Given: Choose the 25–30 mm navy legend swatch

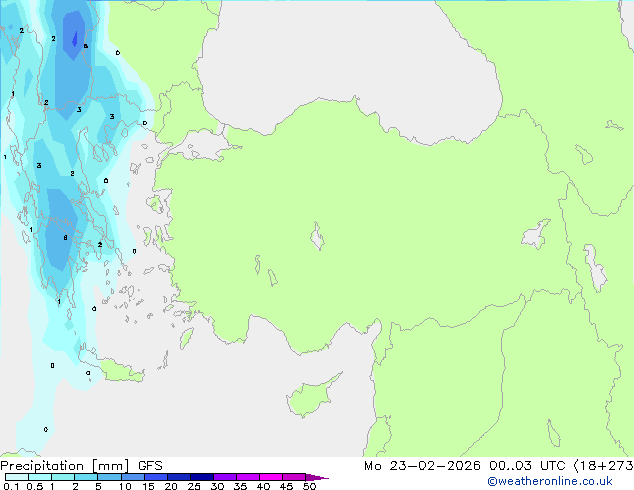Looking at the screenshot, I should 201,477.
